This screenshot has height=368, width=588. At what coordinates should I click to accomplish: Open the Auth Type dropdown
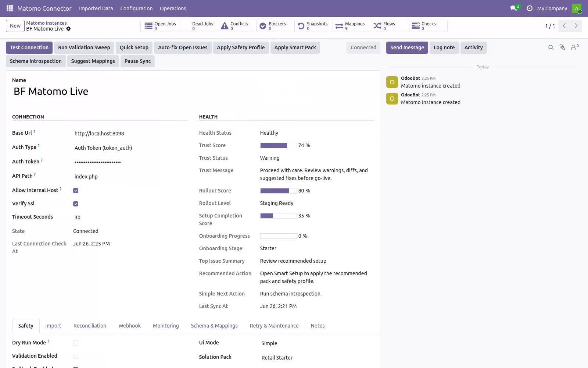point(130,148)
